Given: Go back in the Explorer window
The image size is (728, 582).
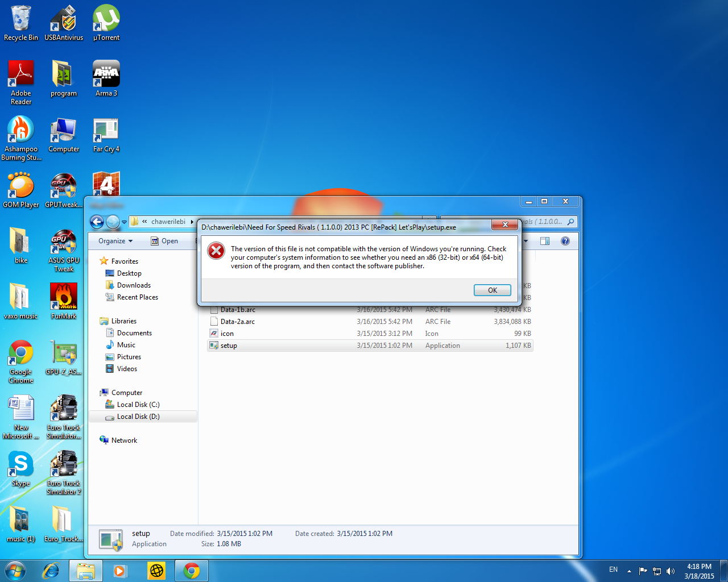Looking at the screenshot, I should [97, 222].
